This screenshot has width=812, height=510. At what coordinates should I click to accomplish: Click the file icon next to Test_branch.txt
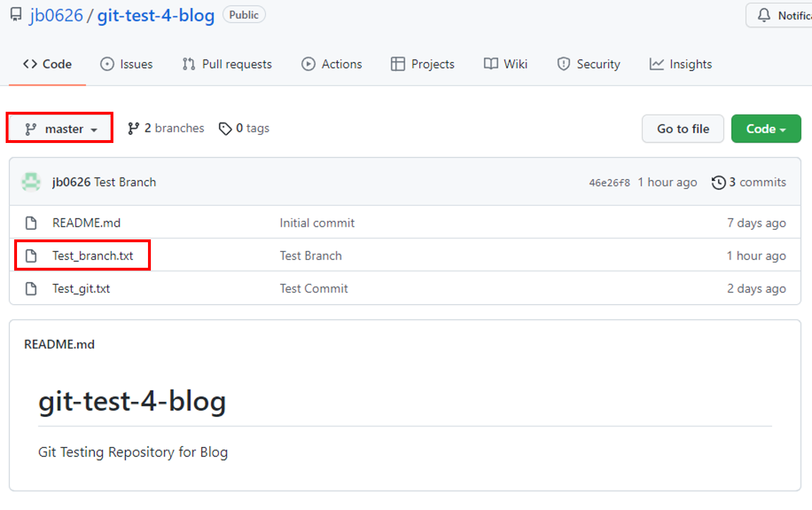(31, 256)
